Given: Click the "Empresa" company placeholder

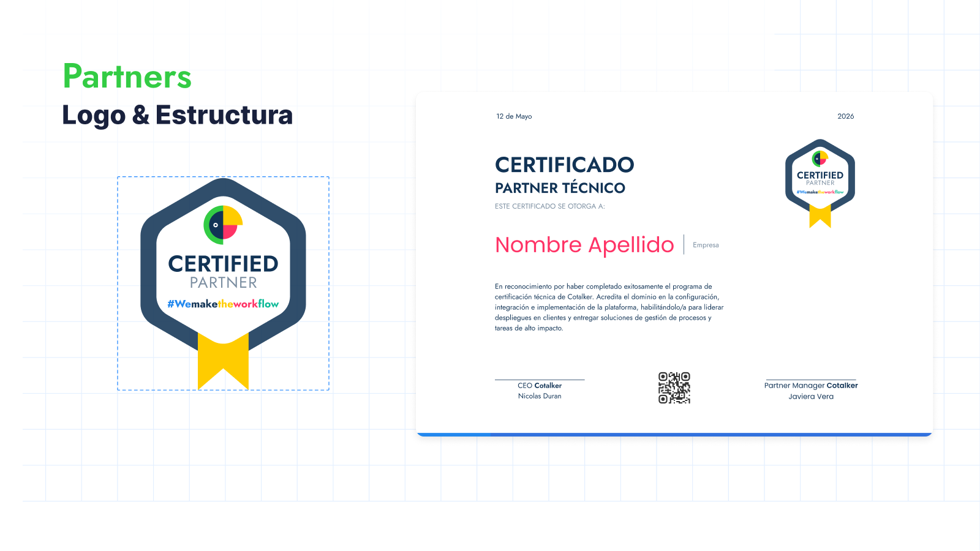Looking at the screenshot, I should 706,245.
